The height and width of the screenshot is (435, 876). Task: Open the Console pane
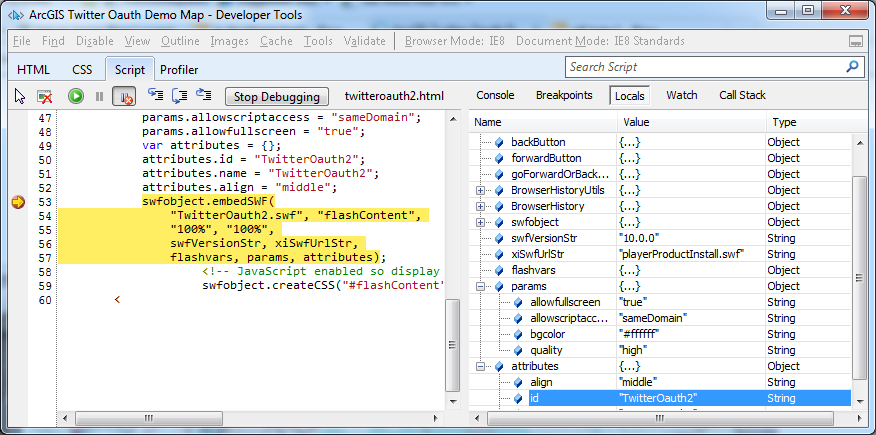495,95
